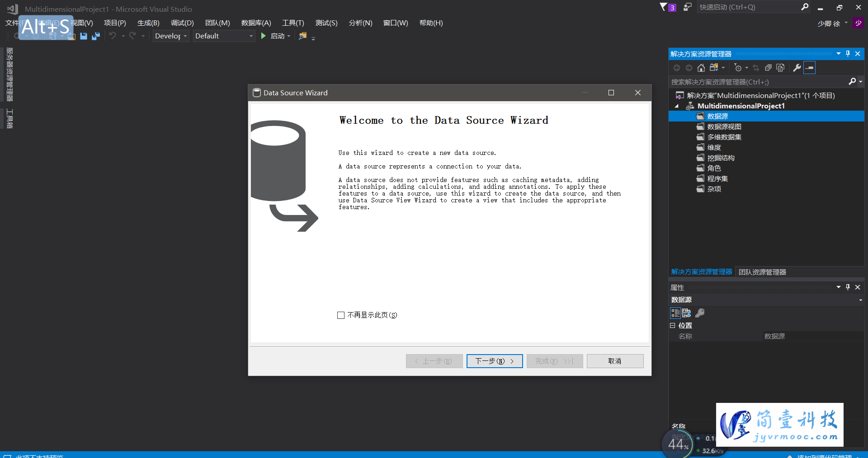Viewport: 868px width, 458px height.
Task: Select the 程序集 folder in tree
Action: [717, 179]
